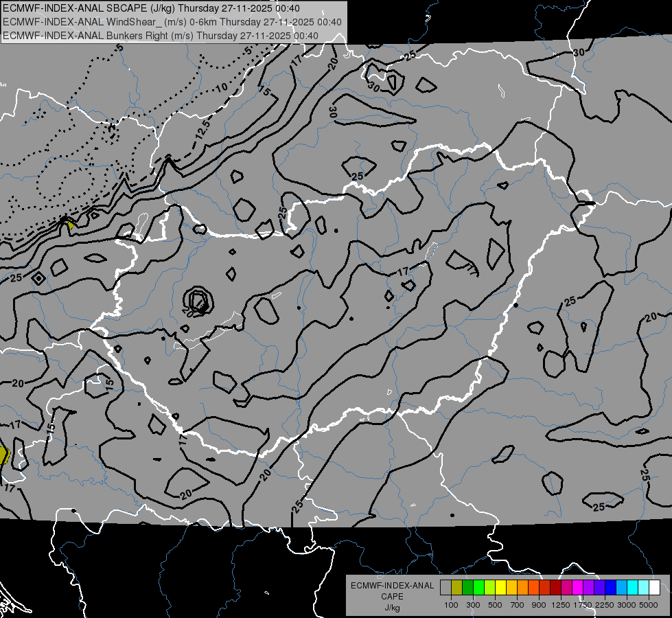Click the 10 dotted contour label
672x618 pixels.
click(222, 88)
